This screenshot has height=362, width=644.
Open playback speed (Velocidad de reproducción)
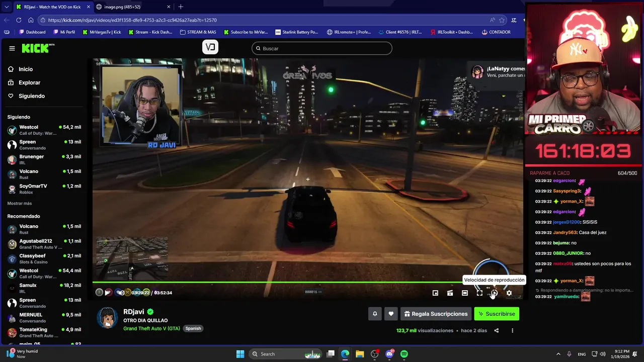pyautogui.click(x=495, y=293)
